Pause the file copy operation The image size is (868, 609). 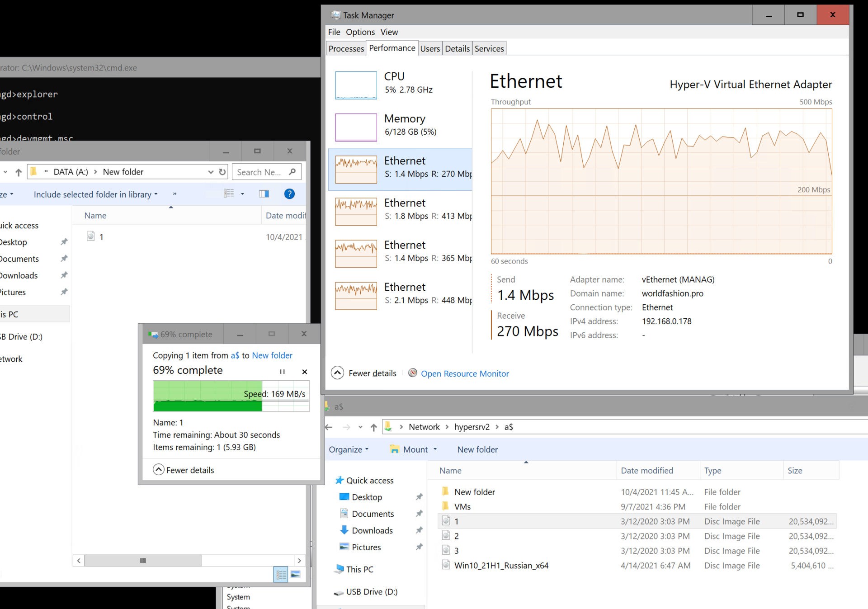282,372
